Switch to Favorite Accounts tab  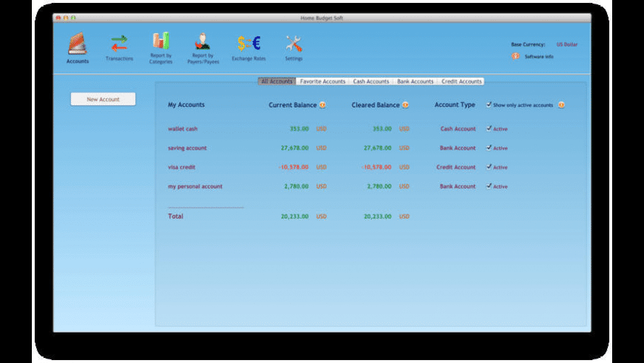tap(323, 81)
